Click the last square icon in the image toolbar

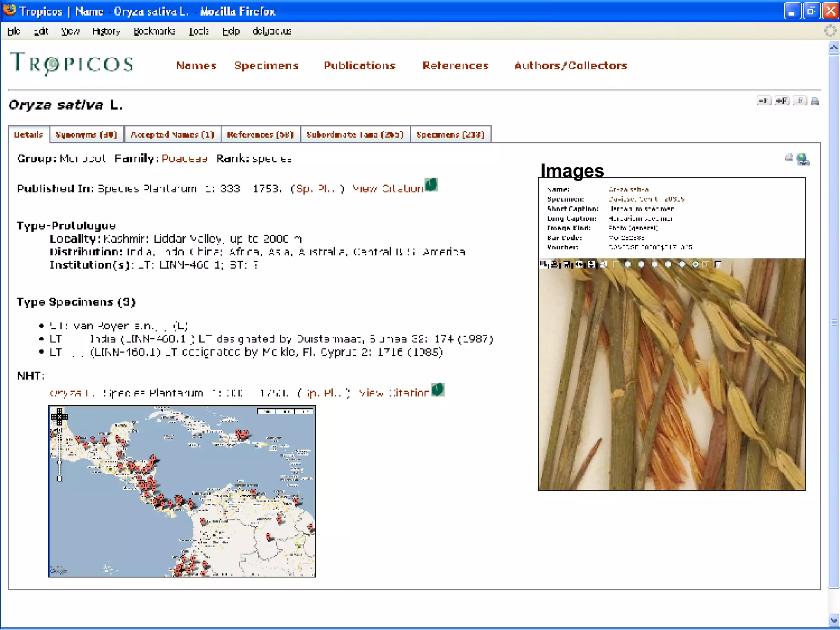(717, 264)
